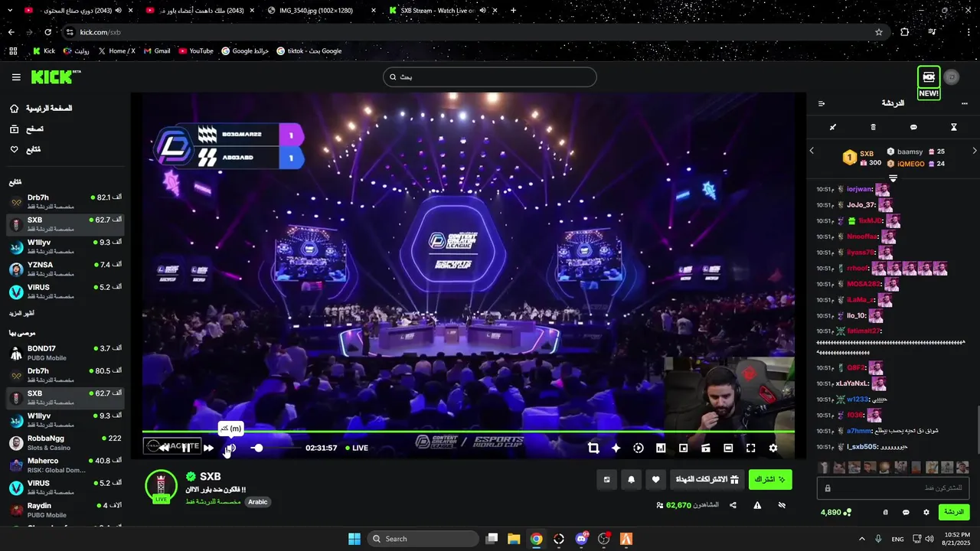Toggle SXB notification bell

click(632, 480)
